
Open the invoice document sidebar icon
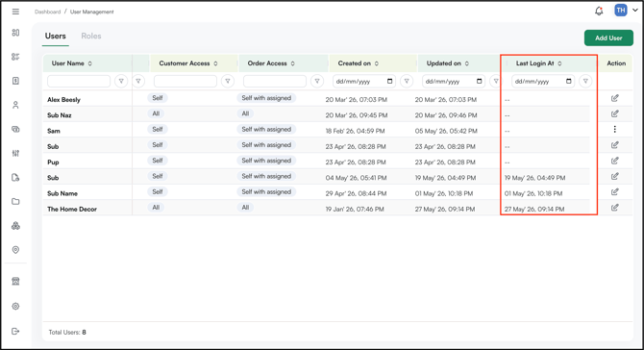[15, 81]
